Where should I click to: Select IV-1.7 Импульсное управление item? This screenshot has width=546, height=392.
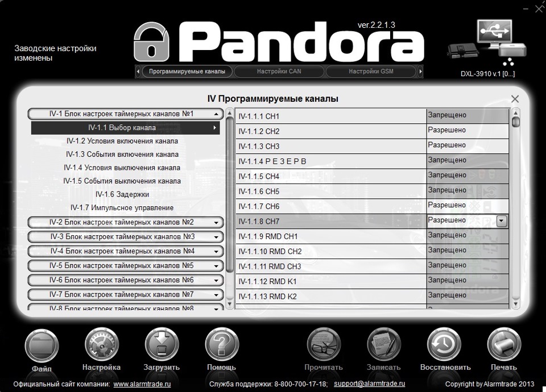click(x=122, y=208)
